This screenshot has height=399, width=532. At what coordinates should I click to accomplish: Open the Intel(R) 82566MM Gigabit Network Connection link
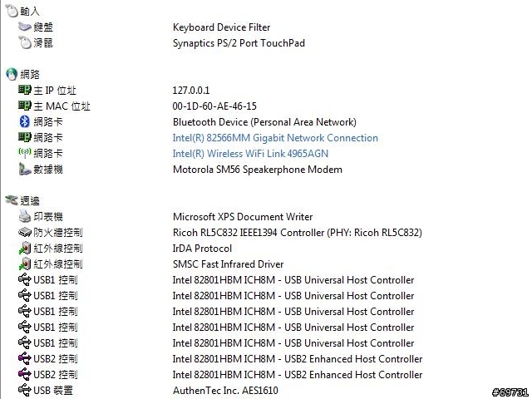pos(275,138)
